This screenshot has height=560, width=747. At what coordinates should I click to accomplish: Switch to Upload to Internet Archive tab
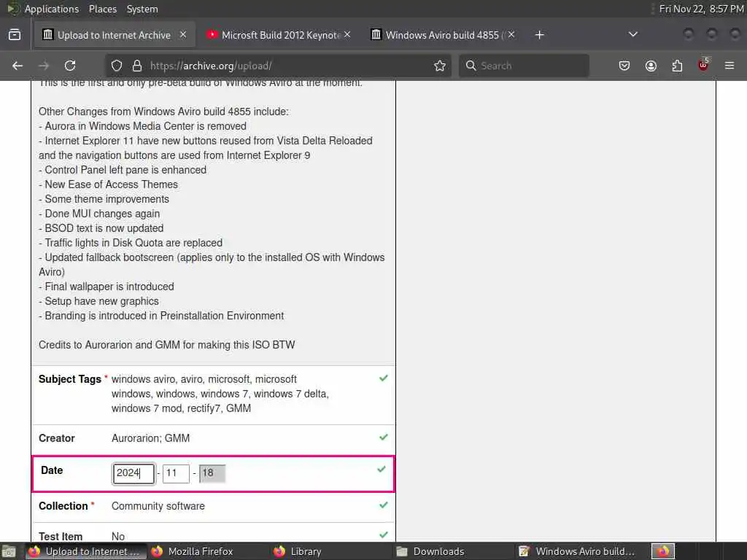click(115, 35)
